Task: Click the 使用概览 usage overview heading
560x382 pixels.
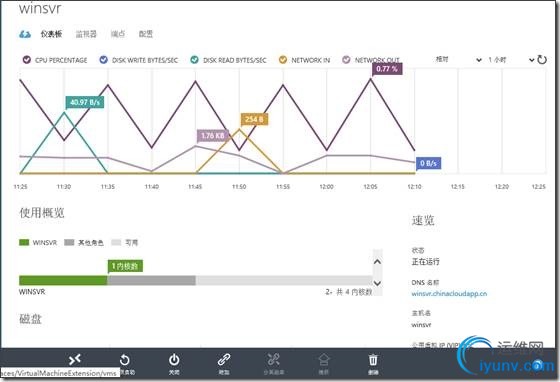Action: [42, 213]
